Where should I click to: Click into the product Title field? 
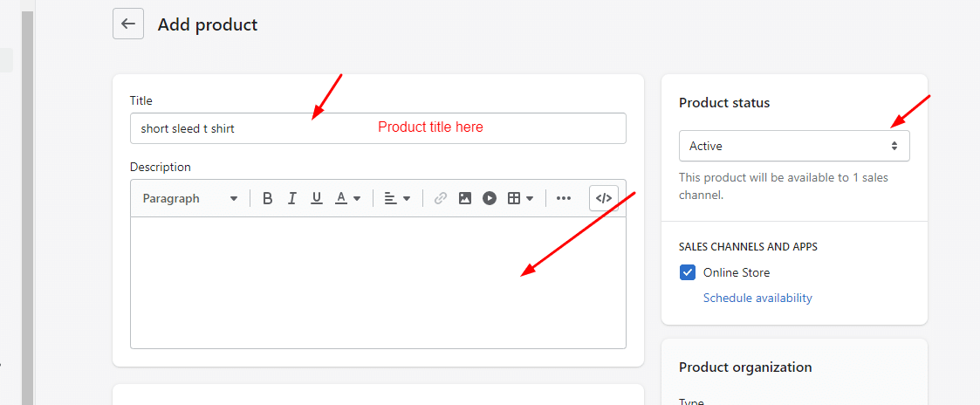click(378, 128)
